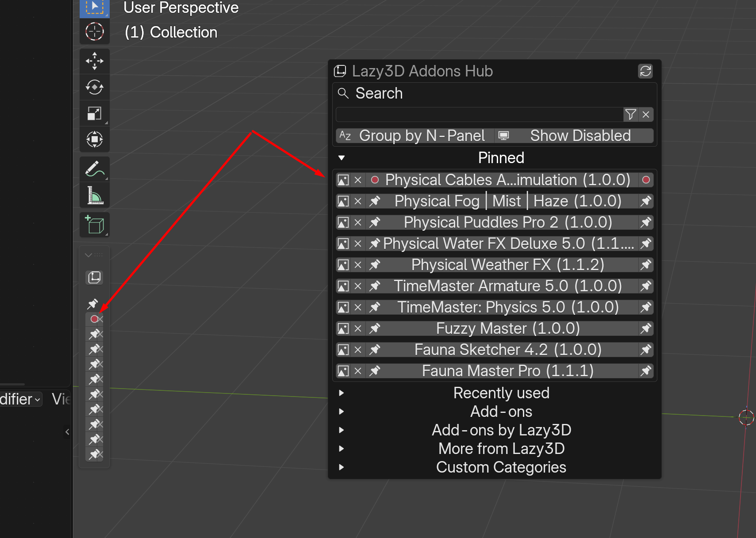Unpin Physical Fog using right pin icon

[x=646, y=201]
